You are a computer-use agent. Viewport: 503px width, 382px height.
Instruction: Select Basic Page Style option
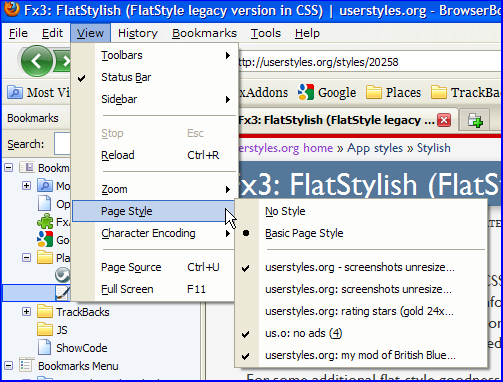tap(361, 233)
